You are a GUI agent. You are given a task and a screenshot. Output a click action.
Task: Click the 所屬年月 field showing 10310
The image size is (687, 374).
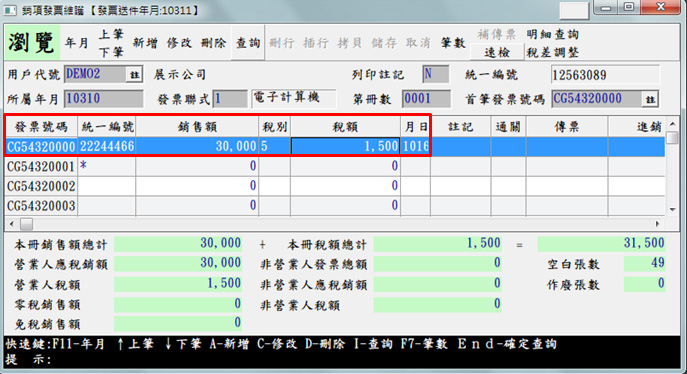(x=104, y=99)
